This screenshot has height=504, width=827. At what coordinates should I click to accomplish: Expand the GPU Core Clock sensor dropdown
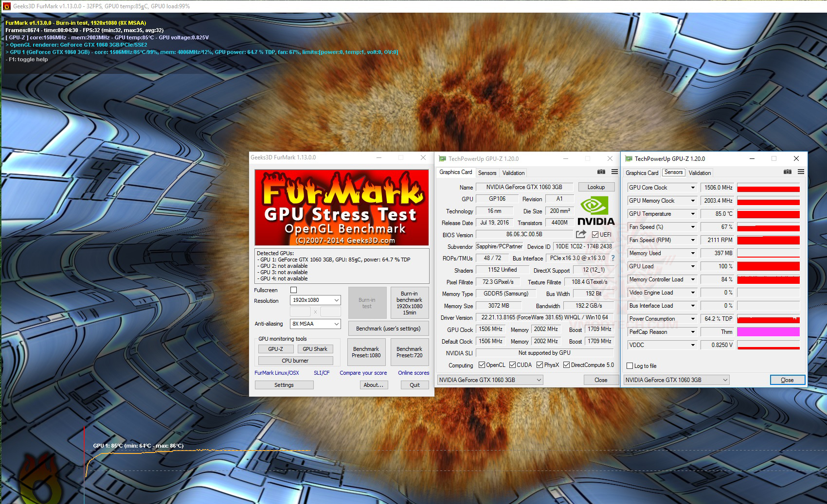693,188
